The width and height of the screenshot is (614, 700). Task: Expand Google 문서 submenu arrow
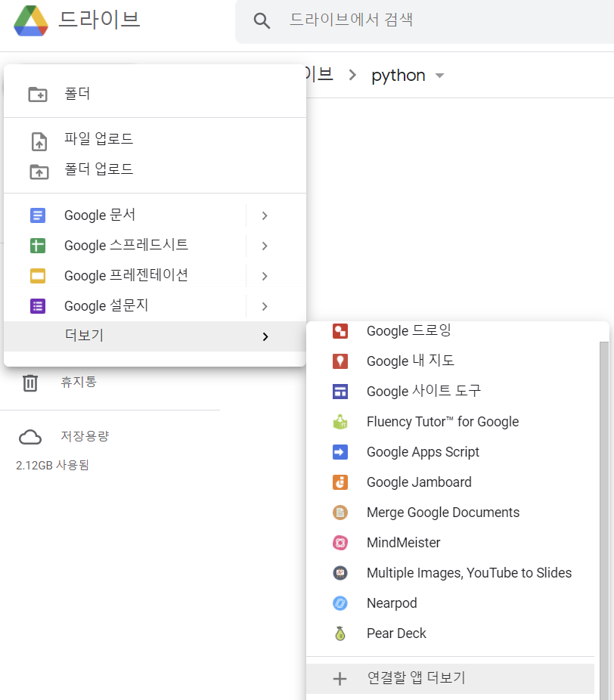click(x=265, y=215)
